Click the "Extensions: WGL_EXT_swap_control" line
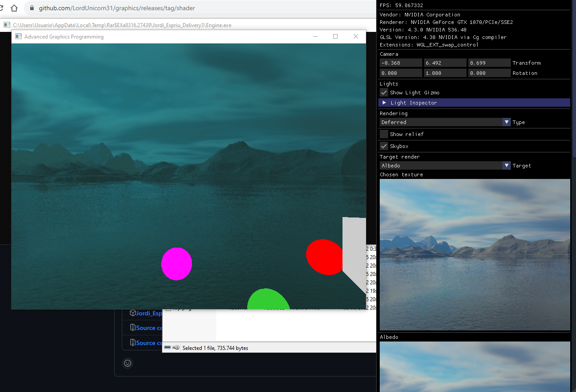 click(429, 45)
